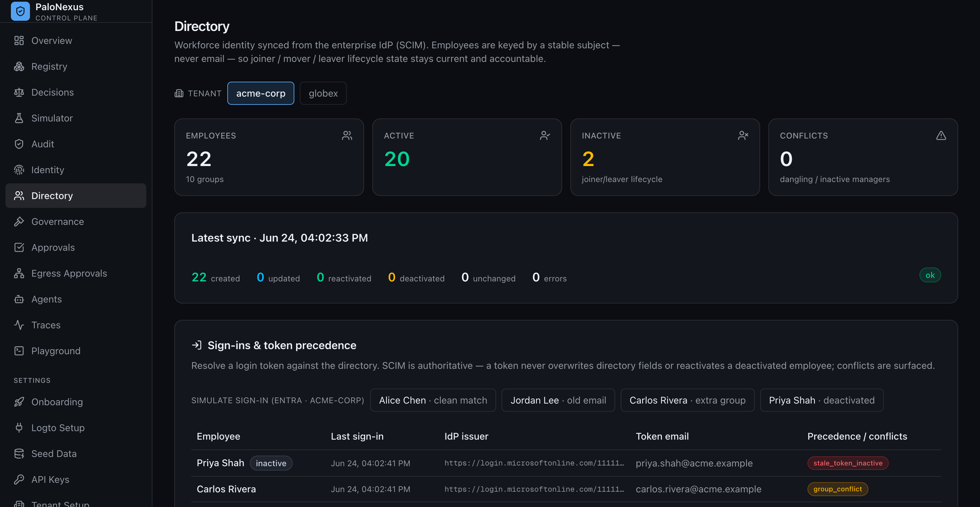Click the Decisions scales icon
This screenshot has height=507, width=980.
click(x=19, y=93)
